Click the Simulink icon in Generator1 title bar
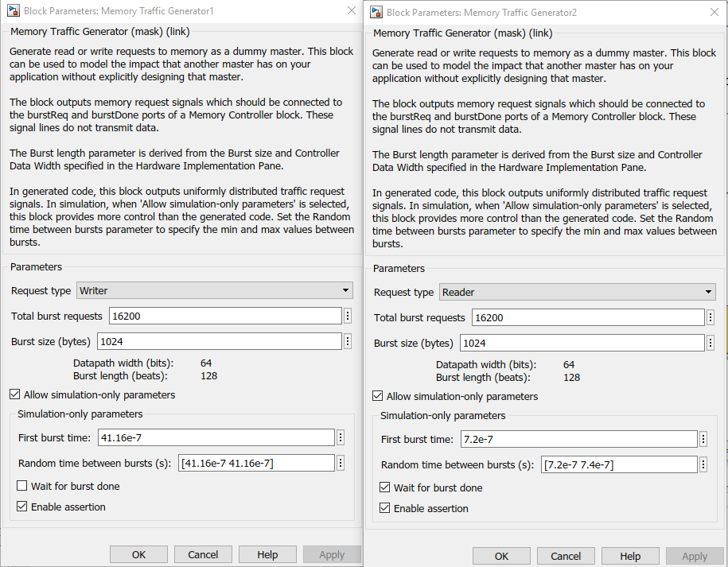This screenshot has width=728, height=567. 14,10
